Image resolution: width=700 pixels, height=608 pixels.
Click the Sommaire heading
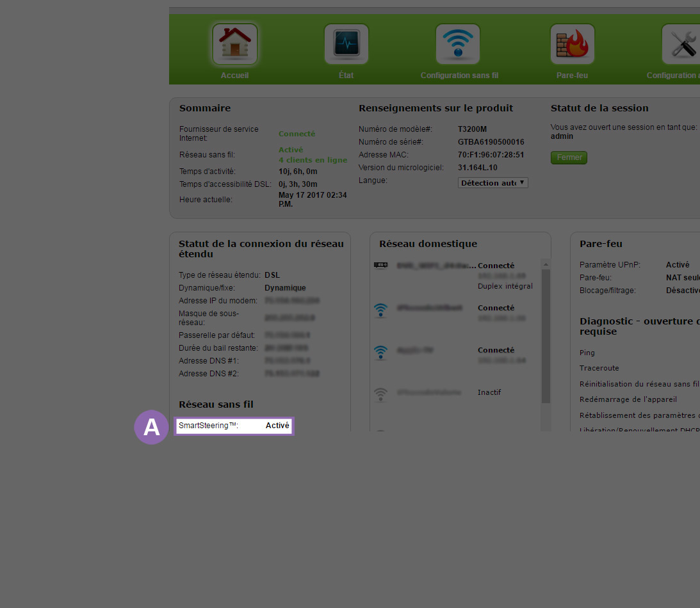(205, 108)
